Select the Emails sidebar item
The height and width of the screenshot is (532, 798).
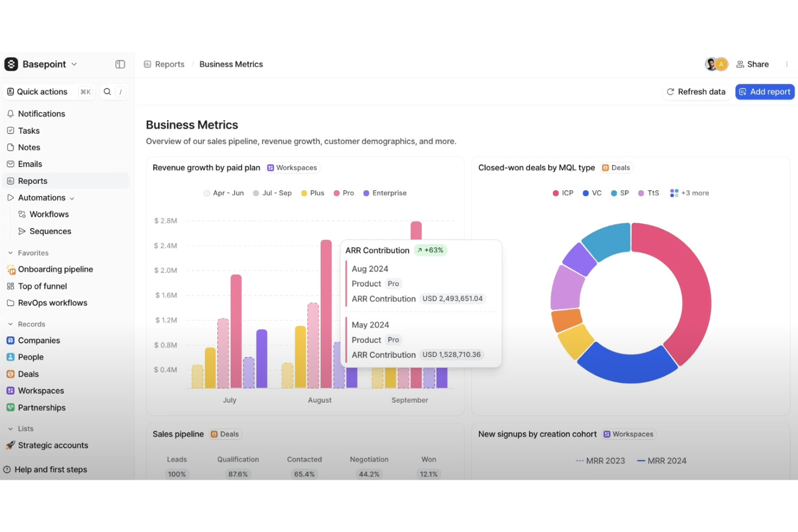[30, 164]
